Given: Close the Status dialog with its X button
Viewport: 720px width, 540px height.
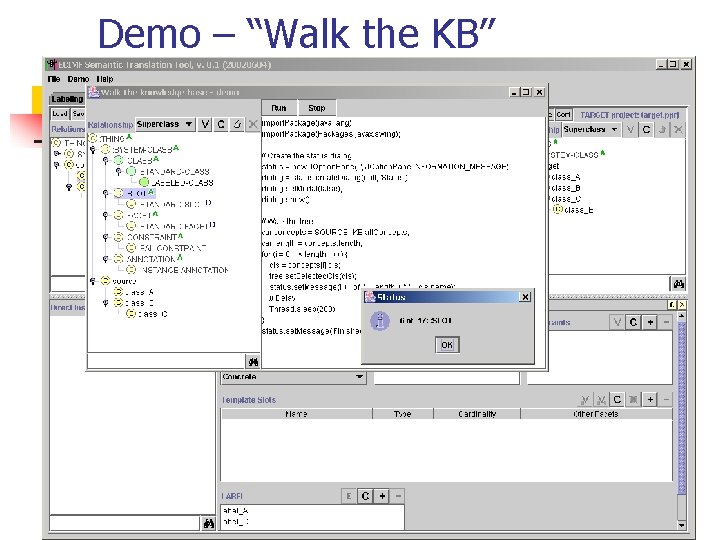Looking at the screenshot, I should point(525,297).
